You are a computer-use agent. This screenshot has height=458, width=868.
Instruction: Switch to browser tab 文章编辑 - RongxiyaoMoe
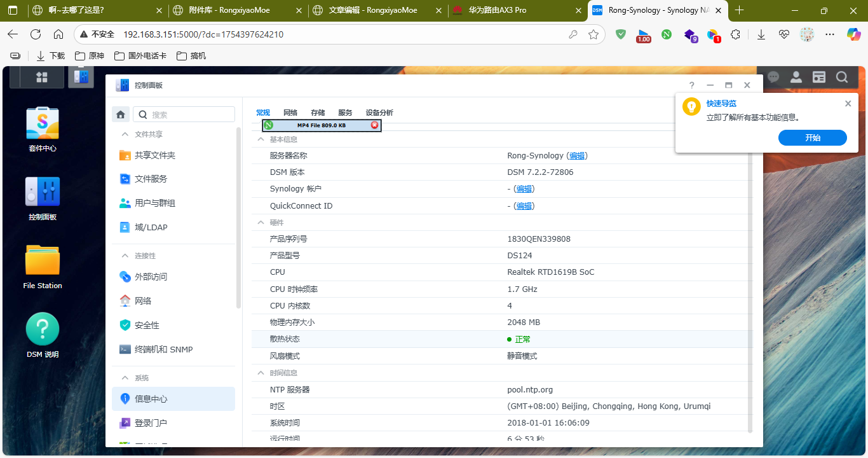[376, 10]
